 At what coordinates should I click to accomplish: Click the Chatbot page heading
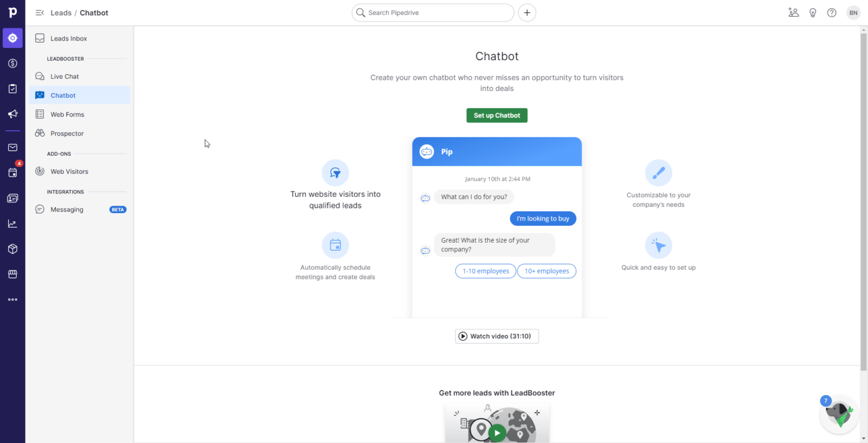coord(496,56)
